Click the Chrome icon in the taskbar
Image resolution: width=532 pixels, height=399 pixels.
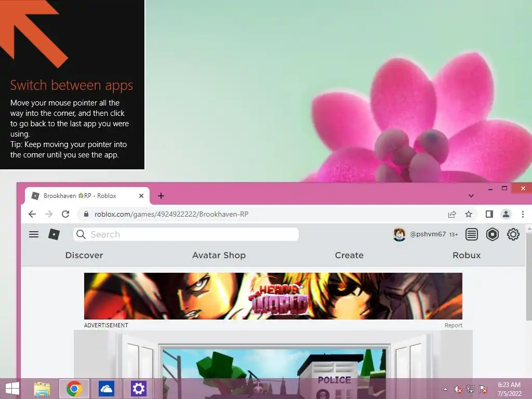coord(74,389)
